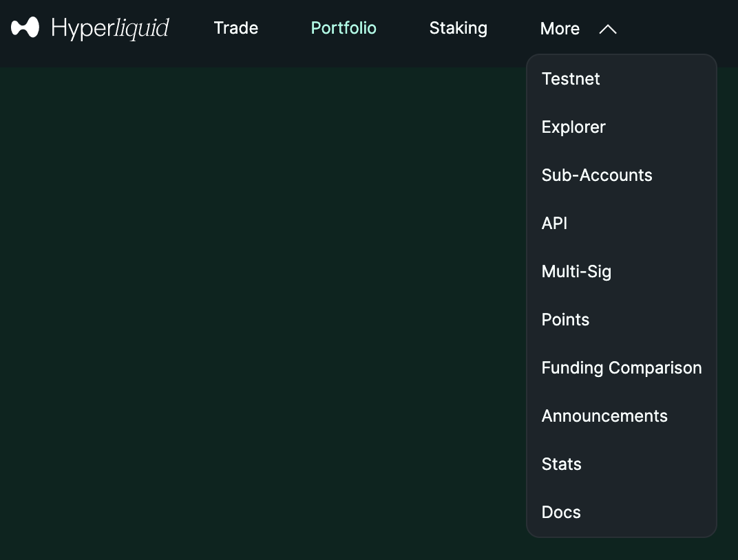The width and height of the screenshot is (738, 560).
Task: Open the Docs link
Action: [561, 513]
